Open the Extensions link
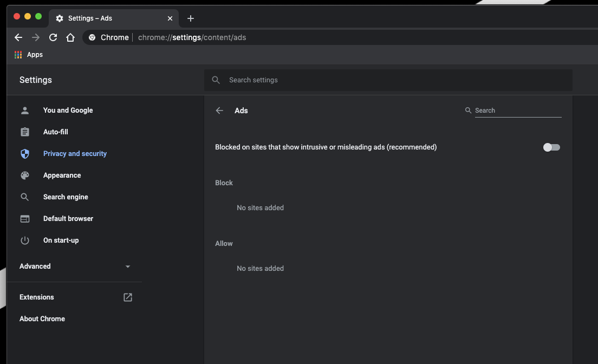This screenshot has height=364, width=598. (37, 297)
